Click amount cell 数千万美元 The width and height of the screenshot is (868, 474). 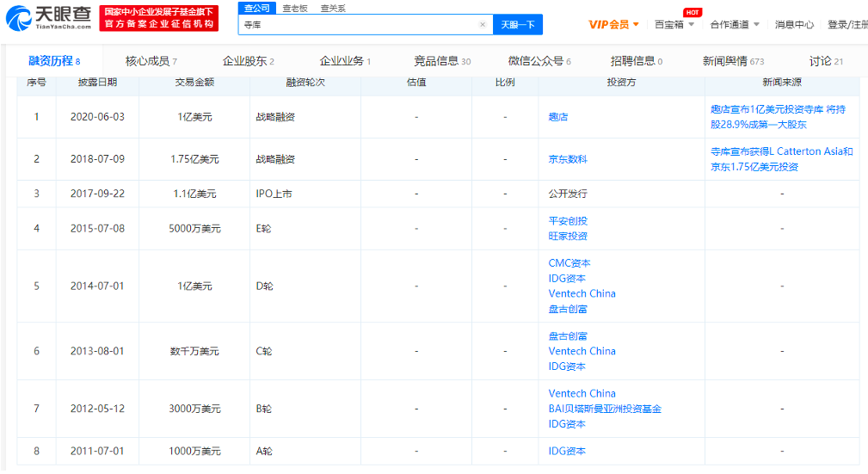(x=194, y=351)
